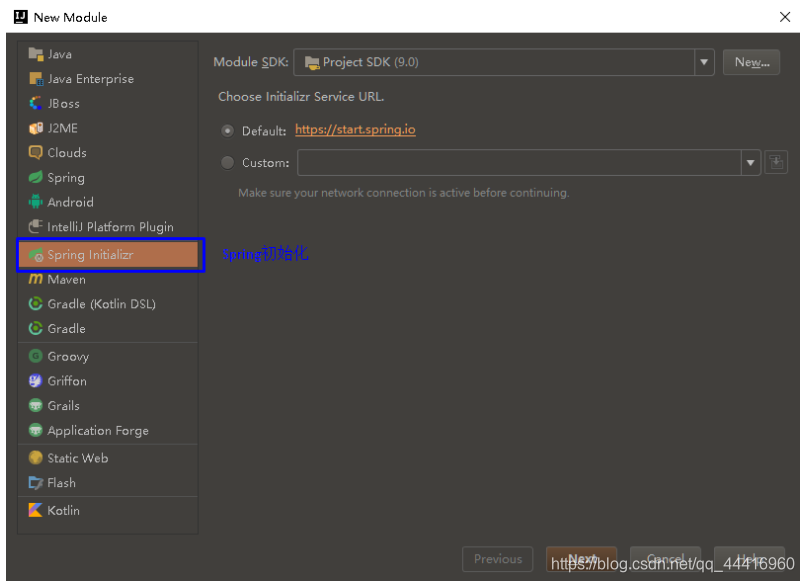Viewport: 805px width, 583px height.
Task: Select the Android list entry text
Action: (70, 202)
